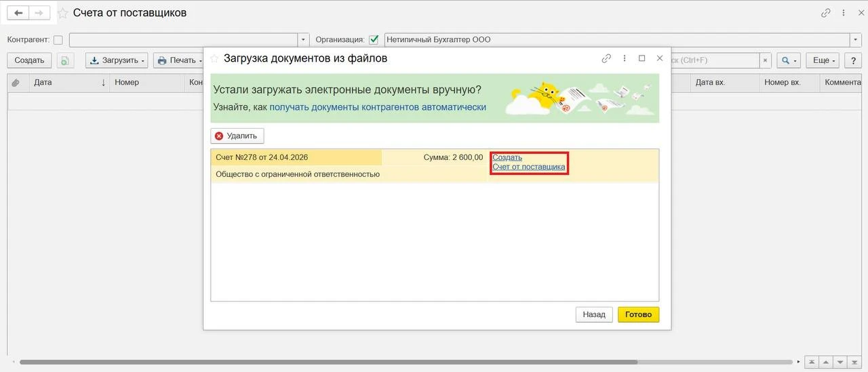Viewport: 868px width, 372px height.
Task: Click the partially visible Коммента column header
Action: [x=842, y=83]
